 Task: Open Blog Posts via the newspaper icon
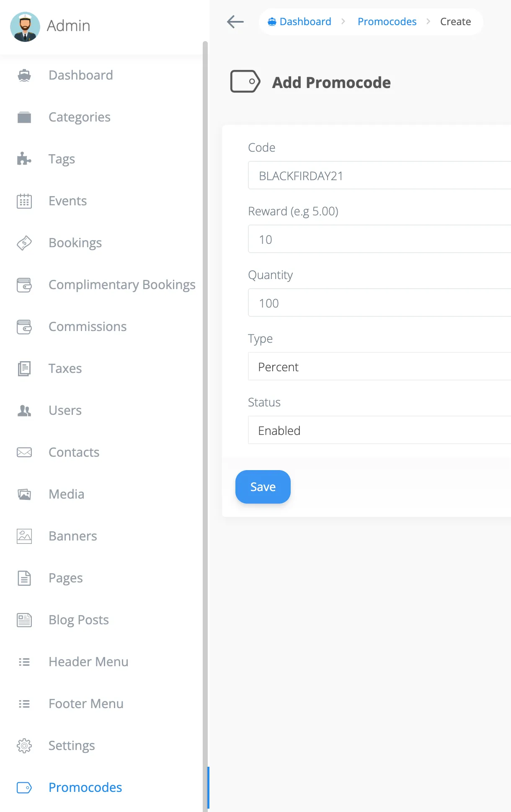24,620
